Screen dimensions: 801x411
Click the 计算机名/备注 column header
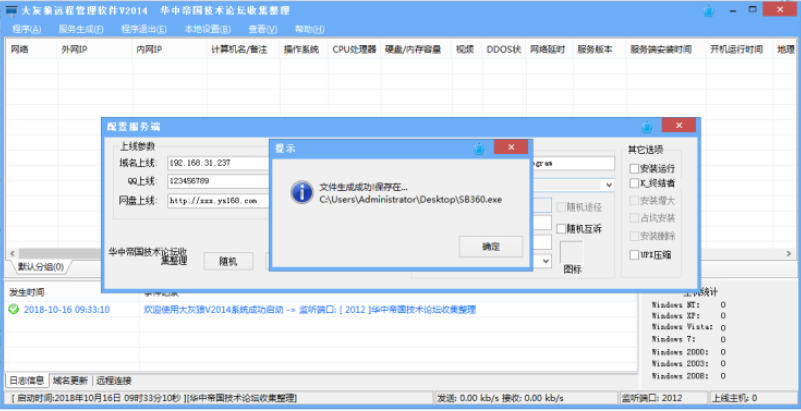(x=244, y=50)
